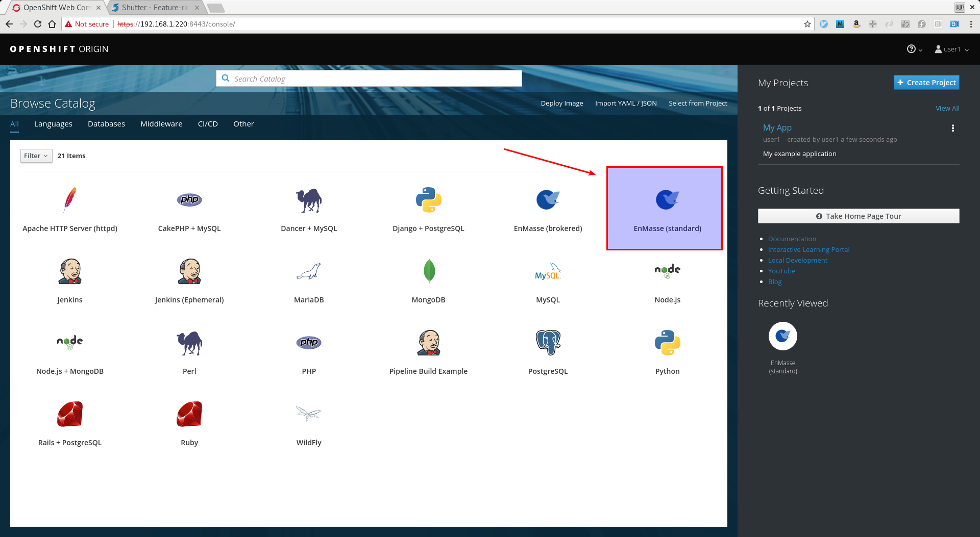Open the Rails + PostgreSQL ruby icon
The height and width of the screenshot is (537, 980).
pos(70,414)
